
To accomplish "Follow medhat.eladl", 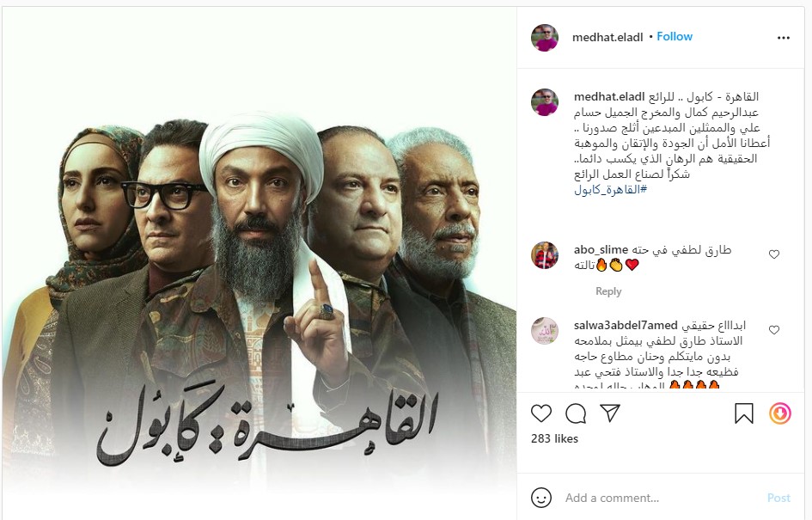I will pos(675,37).
